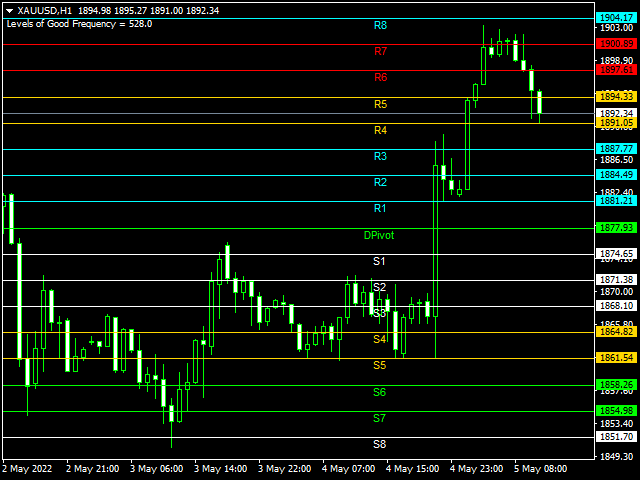Select the Levels of Good Frequency = 528.0 label
The image size is (640, 480).
(79, 24)
